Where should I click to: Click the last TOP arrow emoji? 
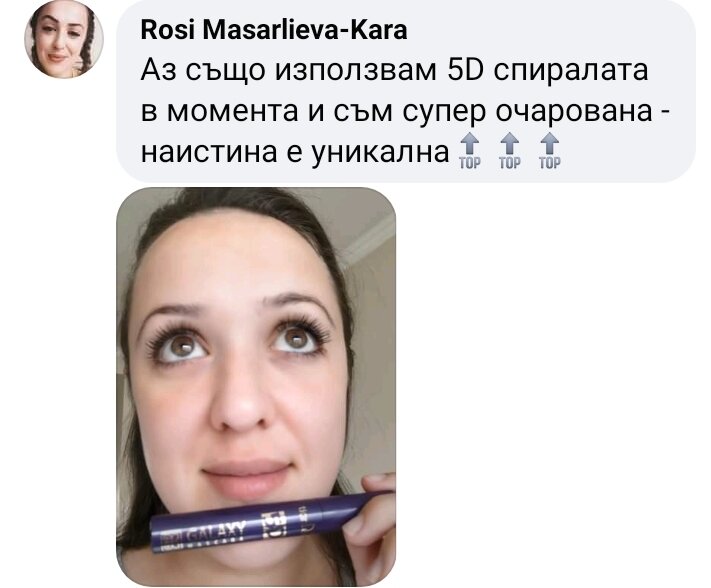[x=550, y=151]
